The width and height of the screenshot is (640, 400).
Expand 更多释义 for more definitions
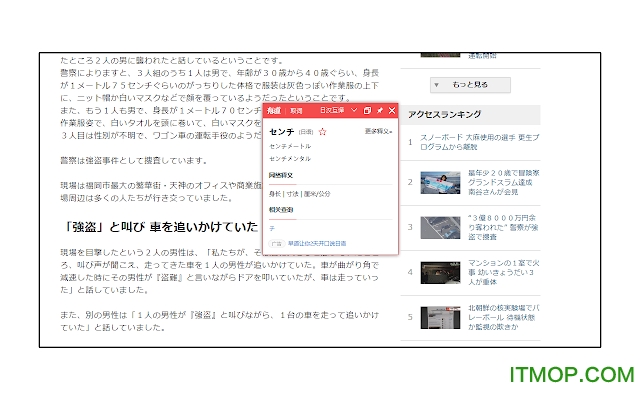tap(378, 131)
